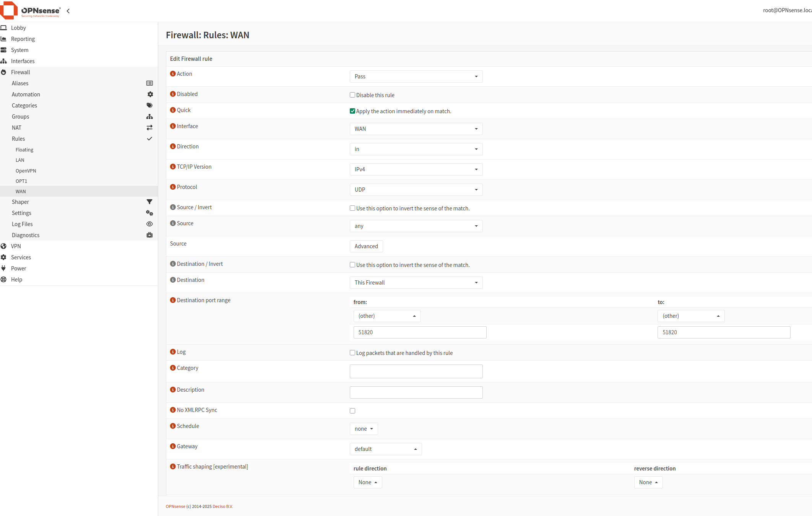Click the info icon beside Action label

click(173, 74)
